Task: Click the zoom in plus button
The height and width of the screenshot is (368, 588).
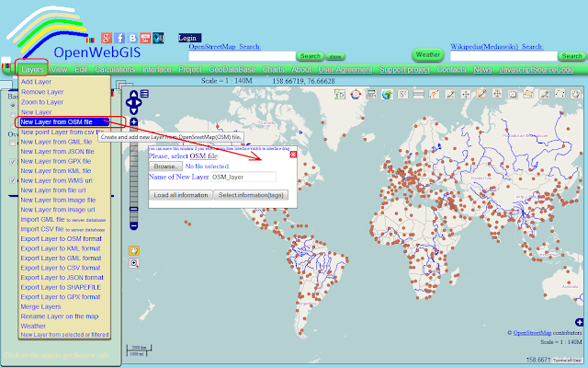Action: coord(134,121)
